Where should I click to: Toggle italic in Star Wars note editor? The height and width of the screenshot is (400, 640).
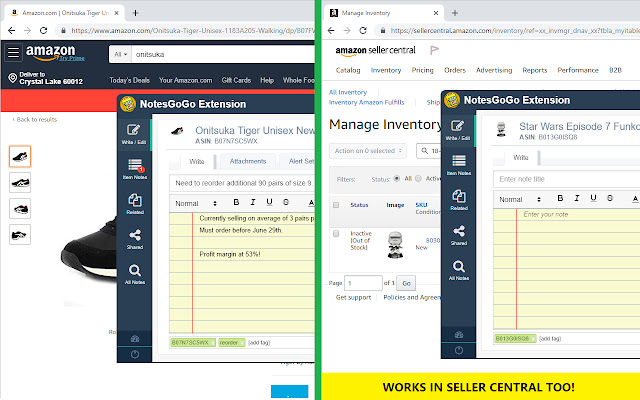[x=577, y=198]
